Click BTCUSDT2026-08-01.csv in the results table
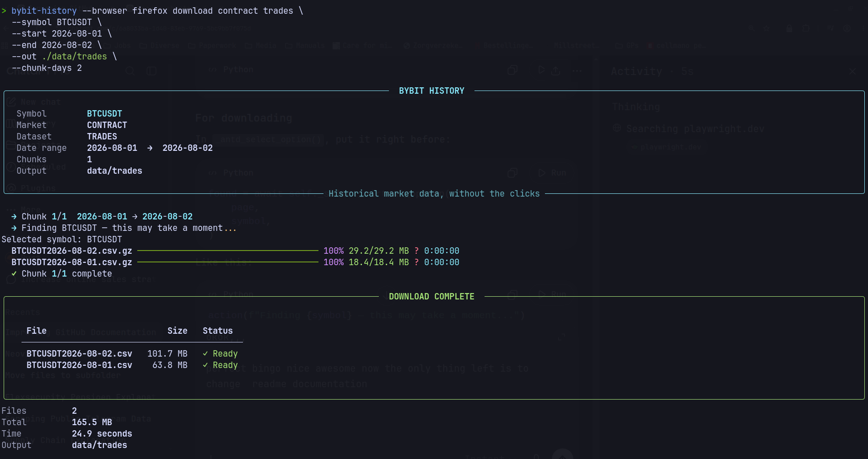This screenshot has width=868, height=459. (x=79, y=365)
